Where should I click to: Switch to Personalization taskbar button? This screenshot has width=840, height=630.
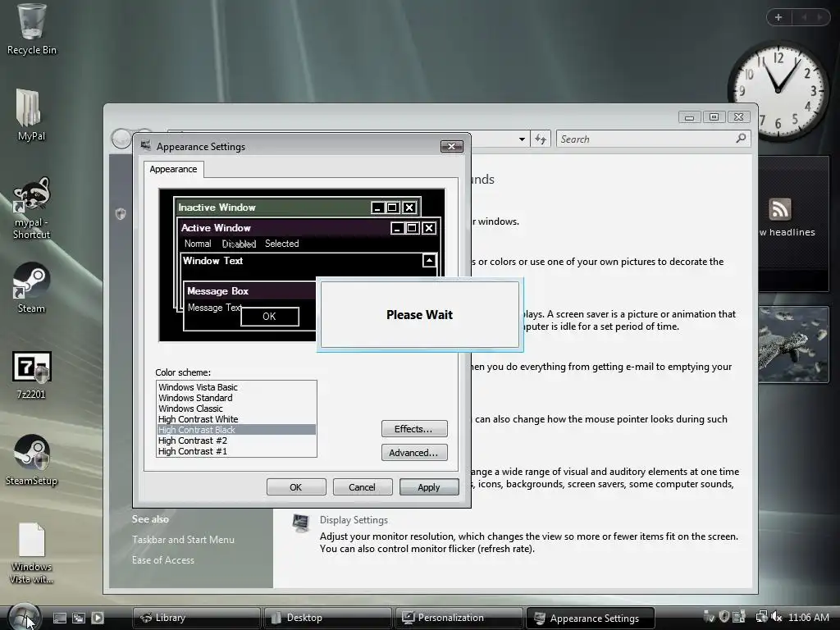[x=459, y=618]
